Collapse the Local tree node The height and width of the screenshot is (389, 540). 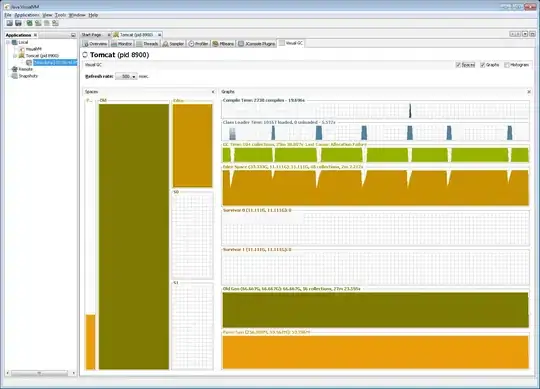click(8, 42)
